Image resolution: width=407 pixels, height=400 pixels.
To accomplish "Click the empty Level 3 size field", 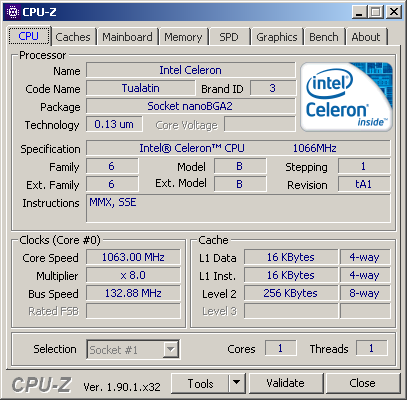I will (x=291, y=311).
